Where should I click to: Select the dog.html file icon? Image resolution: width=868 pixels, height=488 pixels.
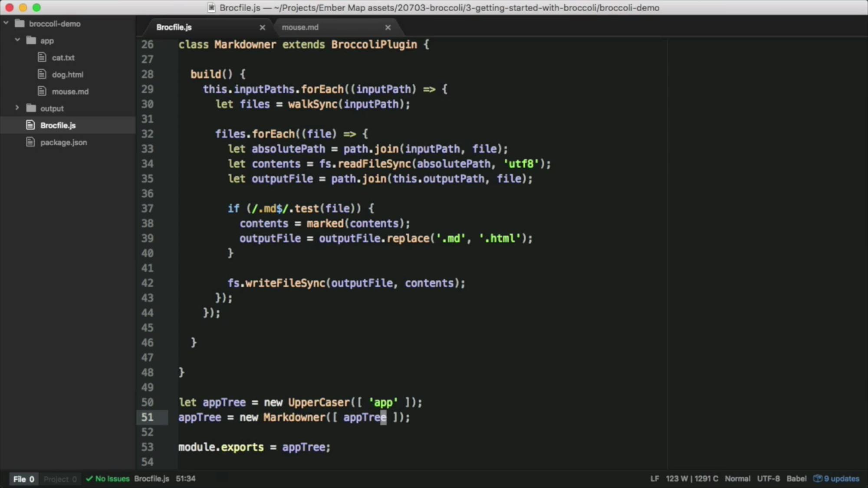(x=42, y=74)
